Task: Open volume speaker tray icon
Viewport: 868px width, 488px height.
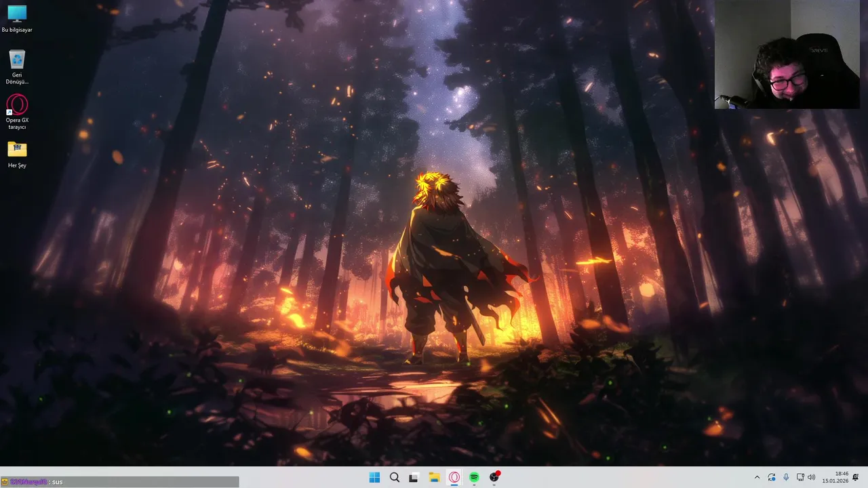Action: 812,477
